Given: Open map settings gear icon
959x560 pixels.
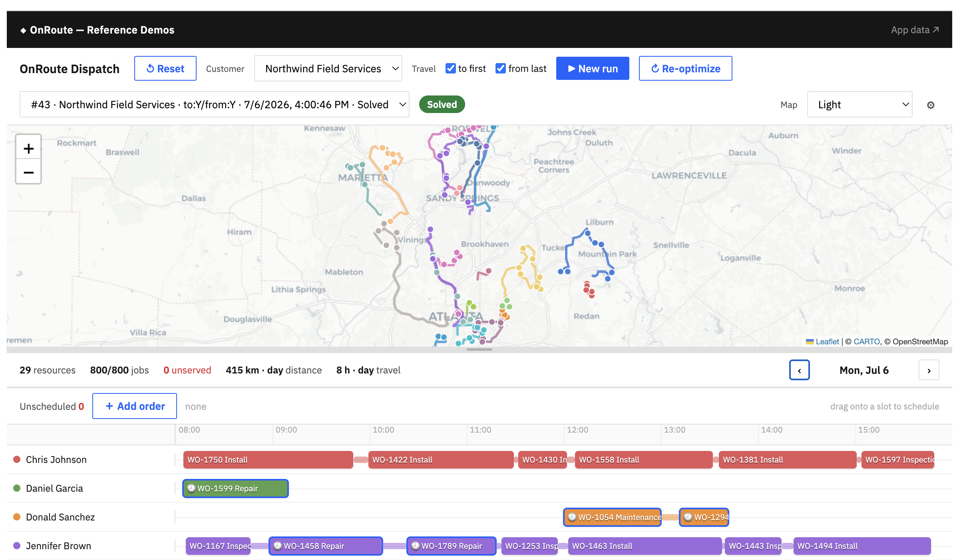Looking at the screenshot, I should [931, 105].
